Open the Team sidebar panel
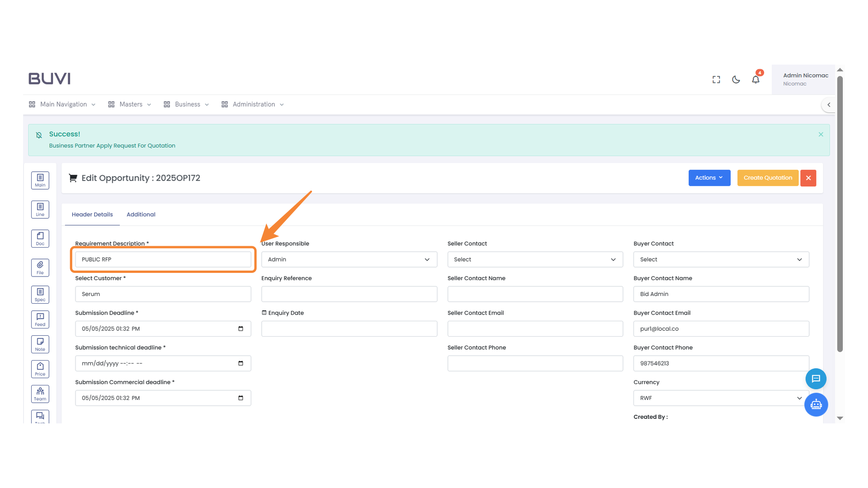 40,394
